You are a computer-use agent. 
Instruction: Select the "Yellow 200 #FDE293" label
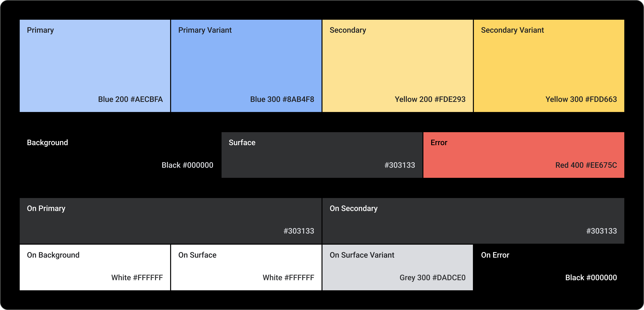pyautogui.click(x=430, y=99)
